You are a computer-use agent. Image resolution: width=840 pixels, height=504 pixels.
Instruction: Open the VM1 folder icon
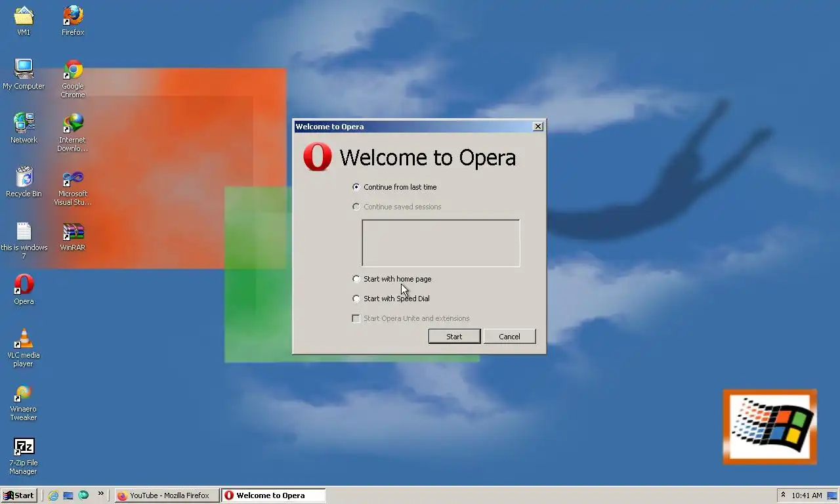(x=24, y=20)
